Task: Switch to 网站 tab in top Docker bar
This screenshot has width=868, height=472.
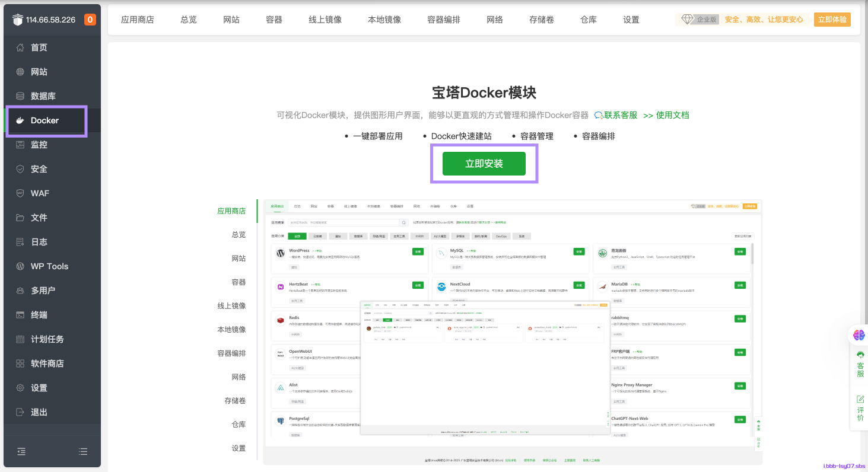Action: pos(231,20)
